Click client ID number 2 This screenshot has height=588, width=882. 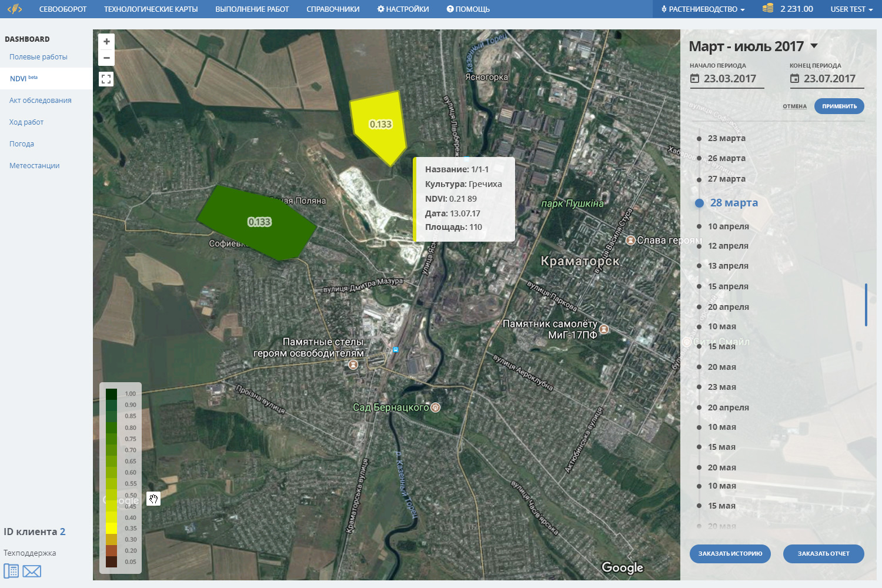click(x=62, y=532)
